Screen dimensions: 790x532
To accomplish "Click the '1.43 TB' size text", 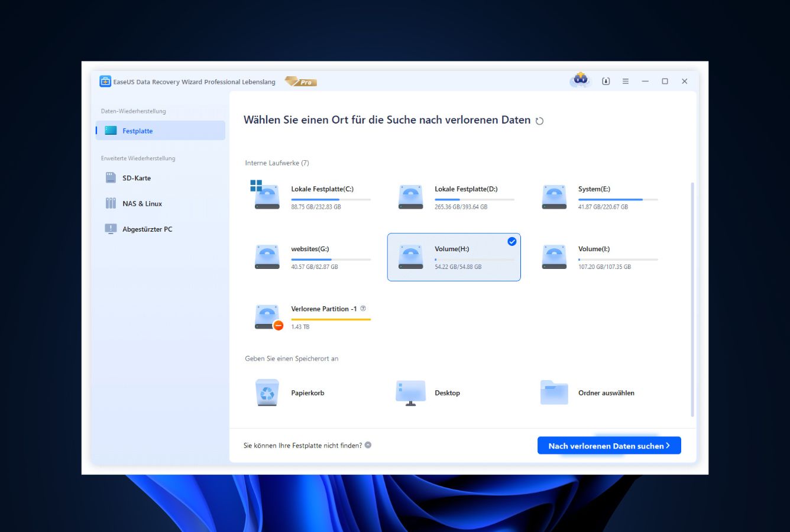I will [x=300, y=327].
